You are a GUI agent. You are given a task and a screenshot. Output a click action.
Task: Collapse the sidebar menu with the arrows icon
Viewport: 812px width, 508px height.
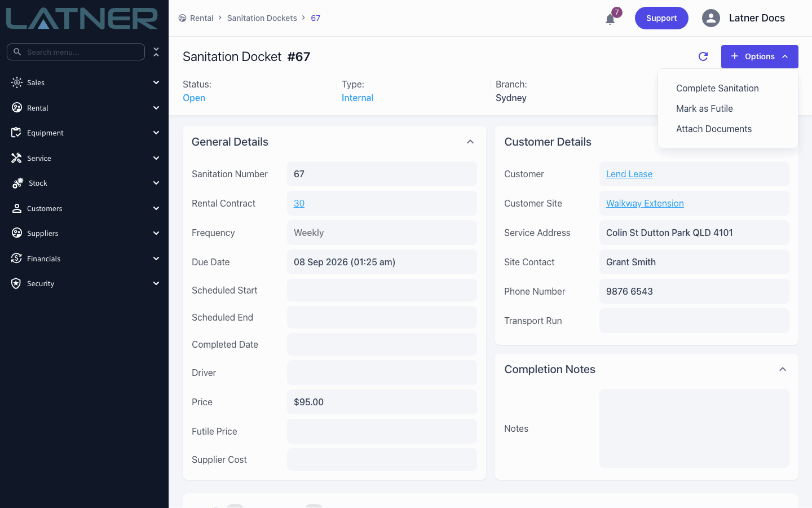tap(156, 52)
